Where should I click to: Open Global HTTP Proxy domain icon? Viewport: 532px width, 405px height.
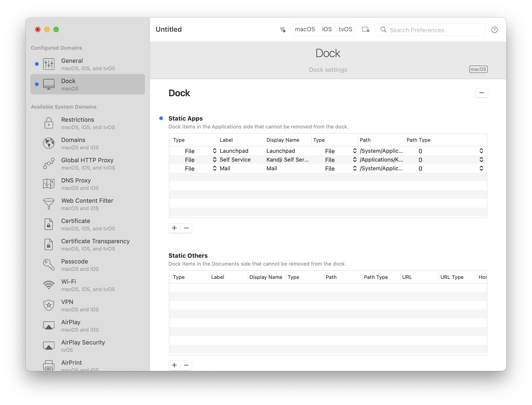pos(49,164)
